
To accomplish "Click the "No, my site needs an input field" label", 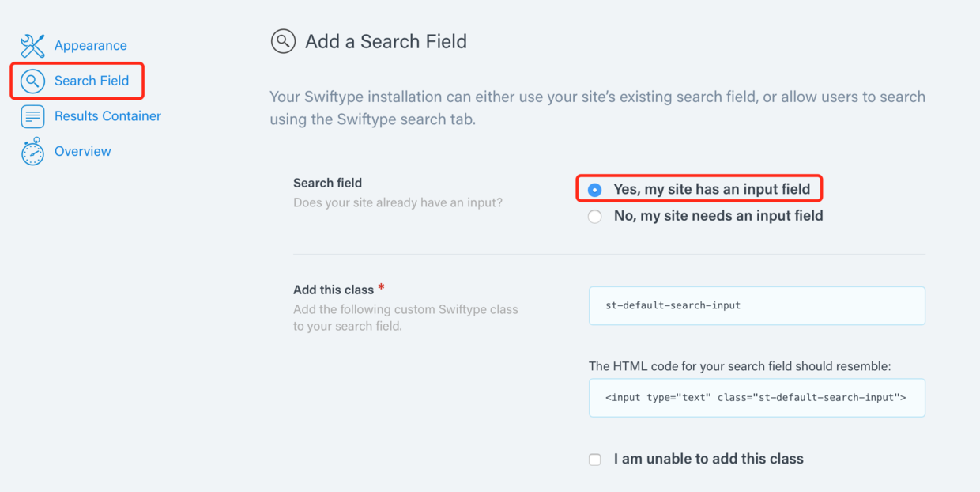I will point(718,216).
